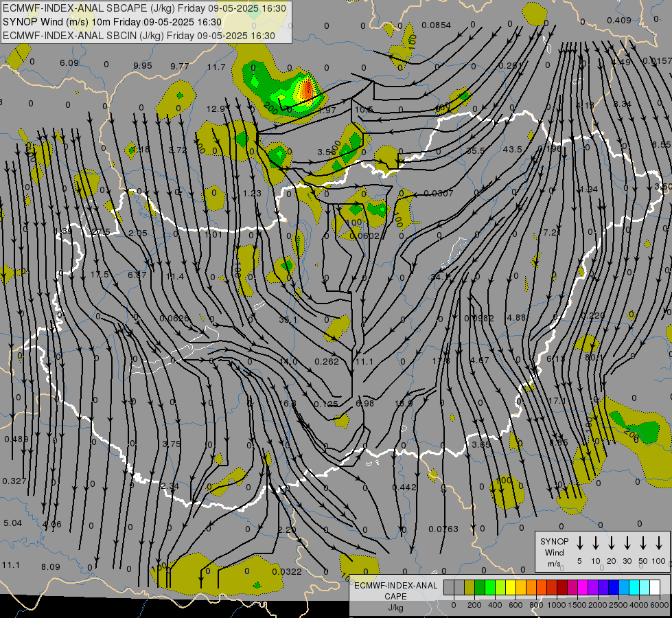The height and width of the screenshot is (618, 672).
Task: Click the station value 2.05
Action: tap(137, 233)
